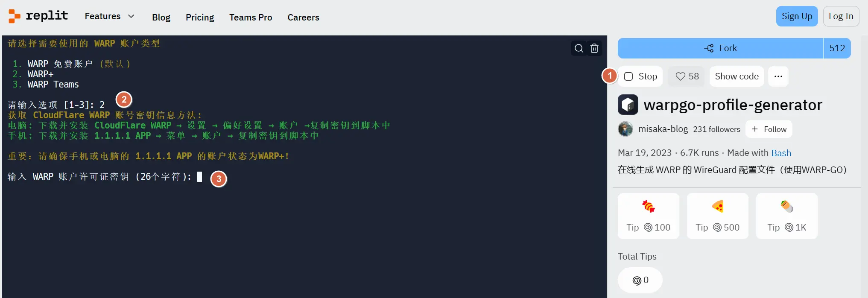Click the Sign Up button
The image size is (868, 298).
797,16
